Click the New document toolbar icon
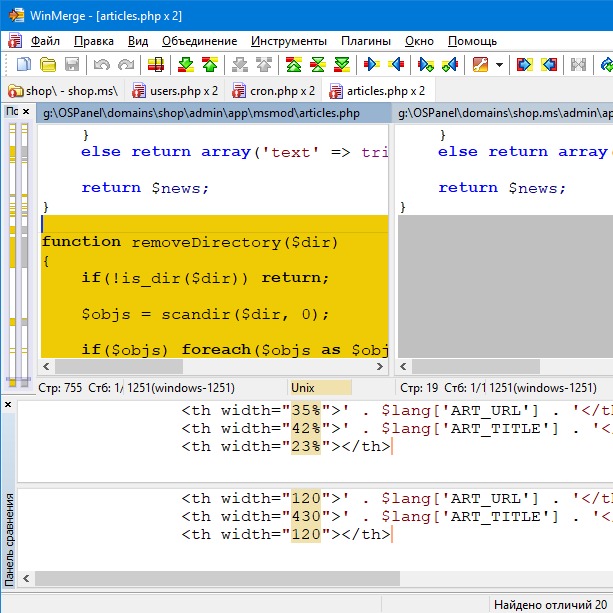 click(x=24, y=65)
